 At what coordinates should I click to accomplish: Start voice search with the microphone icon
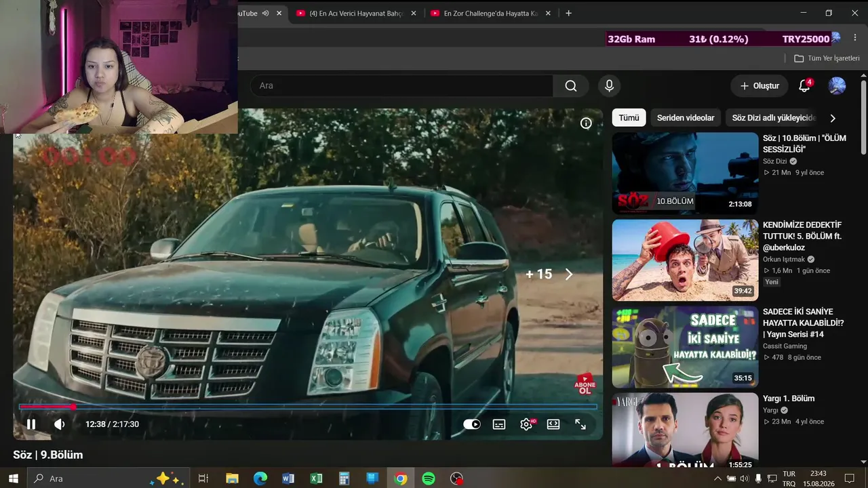[609, 86]
